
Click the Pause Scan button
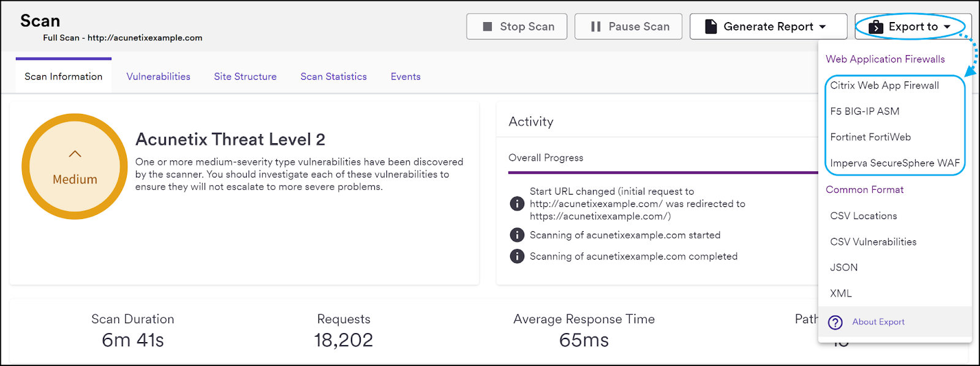(628, 26)
